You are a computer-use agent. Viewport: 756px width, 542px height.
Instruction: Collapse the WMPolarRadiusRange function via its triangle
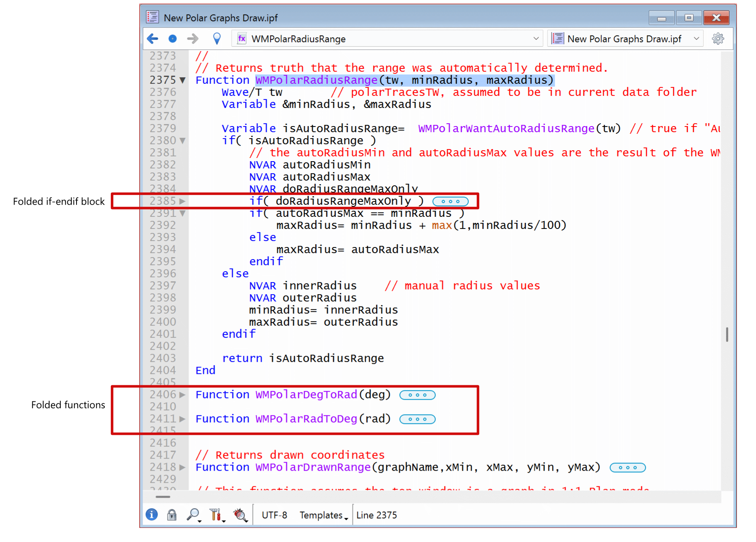pyautogui.click(x=182, y=80)
